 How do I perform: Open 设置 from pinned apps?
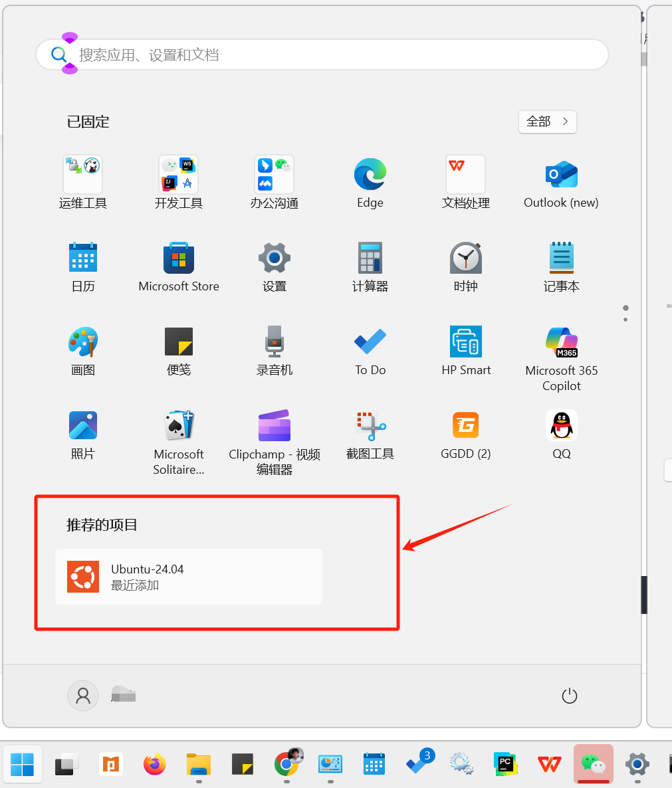tap(275, 267)
